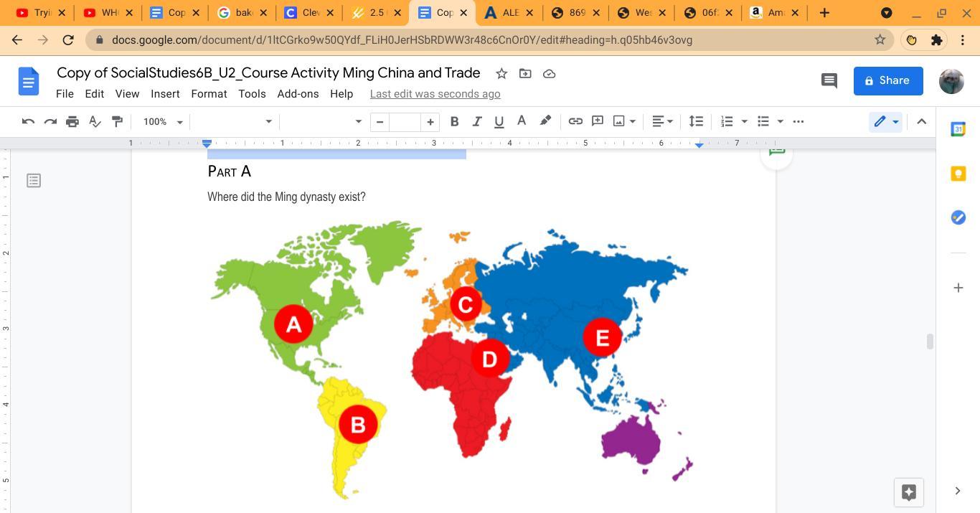Open the text color picker
Image resolution: width=980 pixels, height=513 pixels.
(522, 121)
